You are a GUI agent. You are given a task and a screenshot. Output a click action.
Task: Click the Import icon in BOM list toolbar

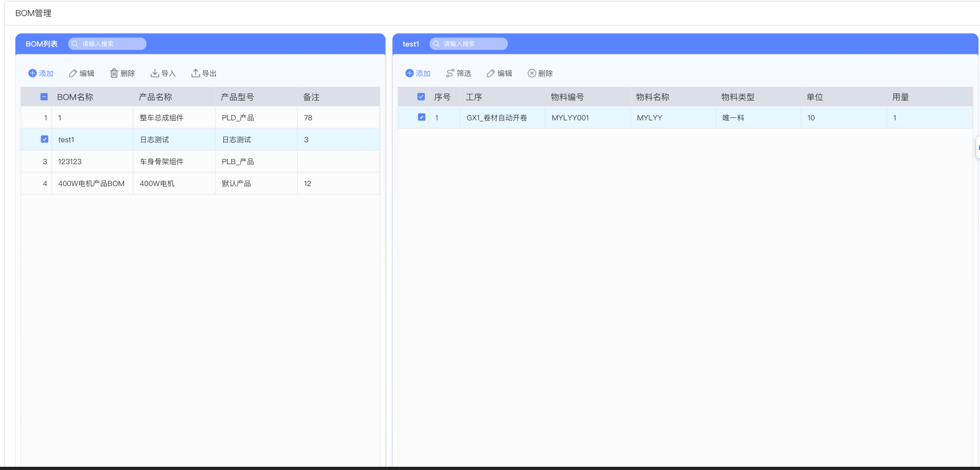(155, 73)
